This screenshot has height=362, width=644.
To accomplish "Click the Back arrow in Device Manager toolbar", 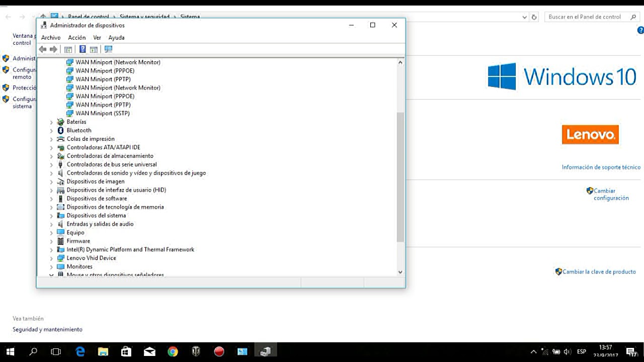I will pyautogui.click(x=43, y=49).
